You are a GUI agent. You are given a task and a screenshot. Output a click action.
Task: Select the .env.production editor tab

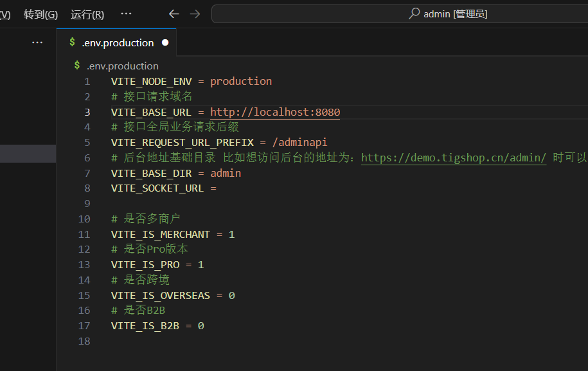tap(116, 42)
